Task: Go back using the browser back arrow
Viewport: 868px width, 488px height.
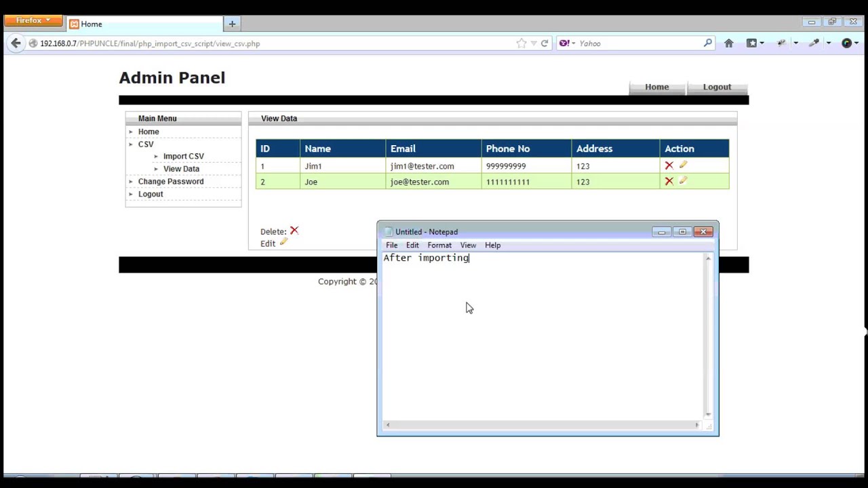Action: click(16, 43)
